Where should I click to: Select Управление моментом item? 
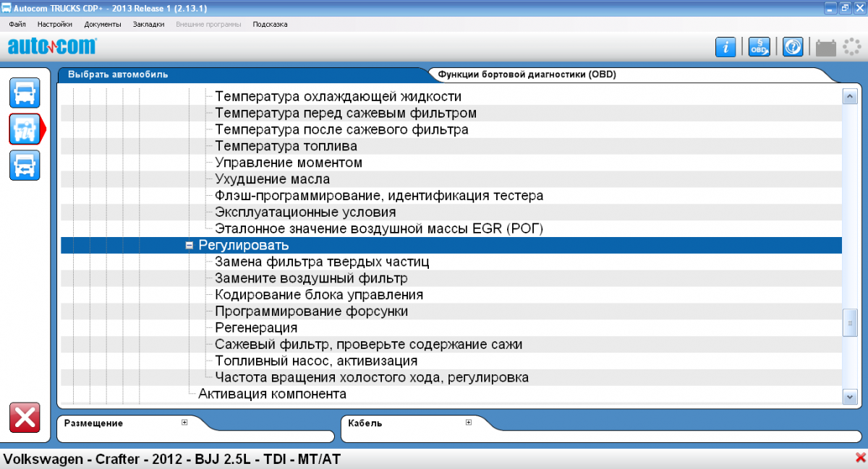pos(289,163)
